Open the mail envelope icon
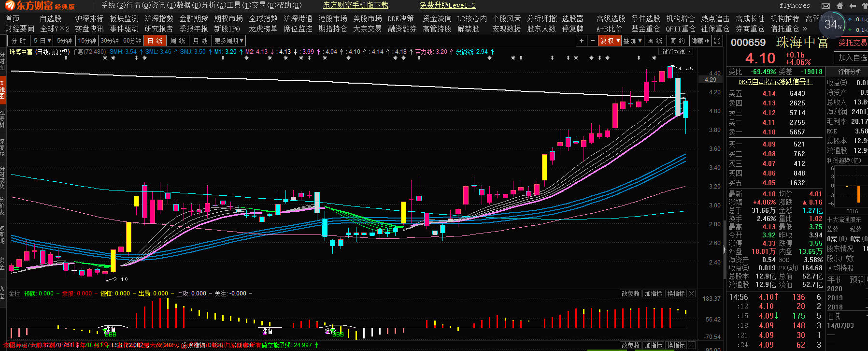Screen dimensions: 868x351 pyautogui.click(x=825, y=6)
